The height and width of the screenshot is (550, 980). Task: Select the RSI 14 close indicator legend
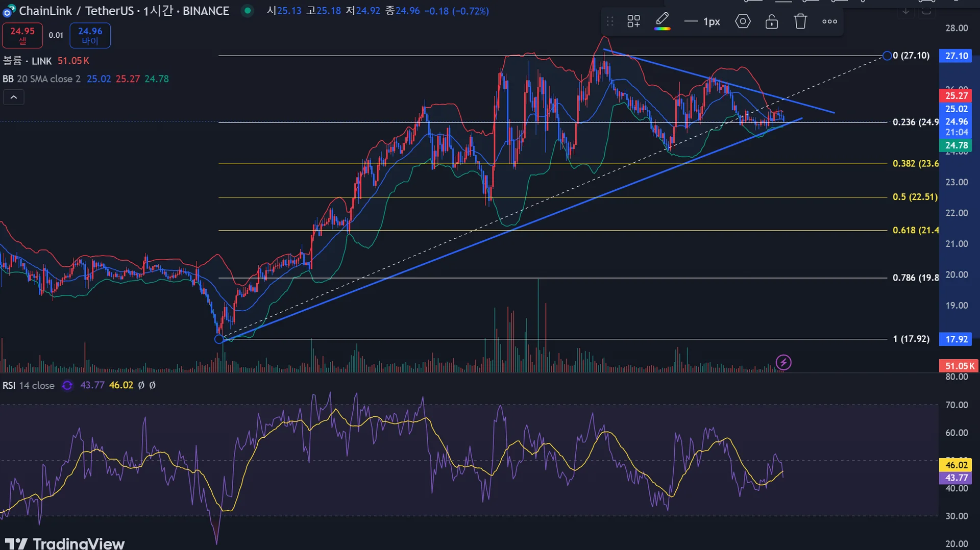click(x=29, y=386)
